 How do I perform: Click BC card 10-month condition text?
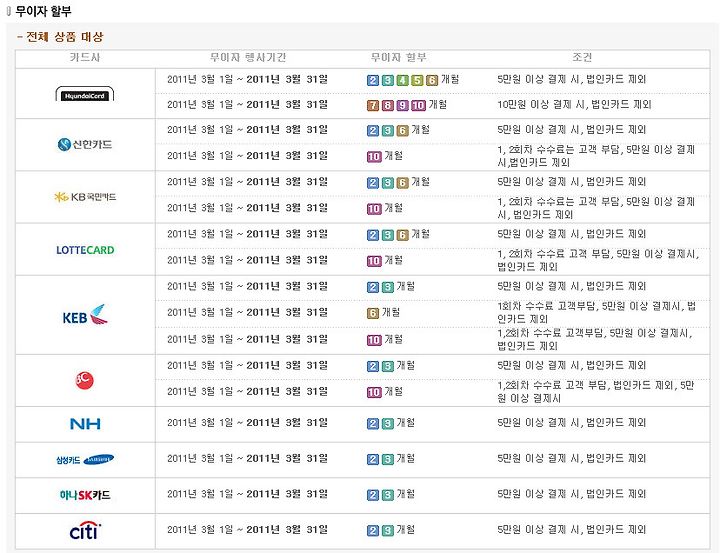click(596, 392)
